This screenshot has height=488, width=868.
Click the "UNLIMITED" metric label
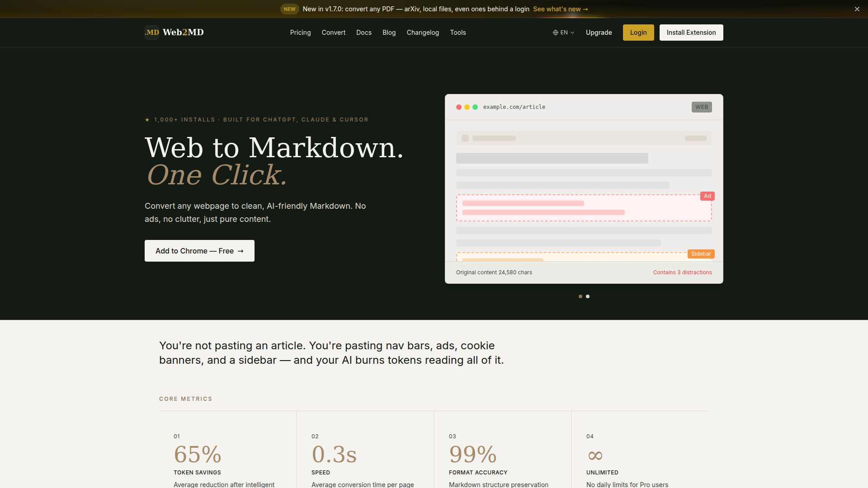[x=602, y=473]
